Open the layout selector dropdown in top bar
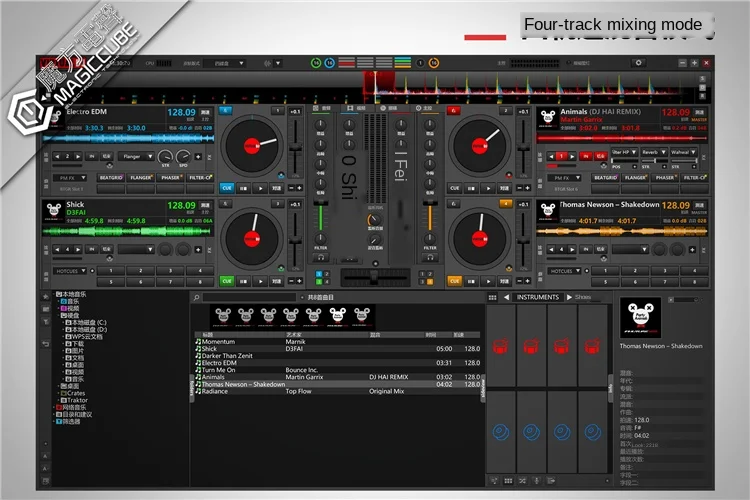The height and width of the screenshot is (500, 750). [223, 63]
